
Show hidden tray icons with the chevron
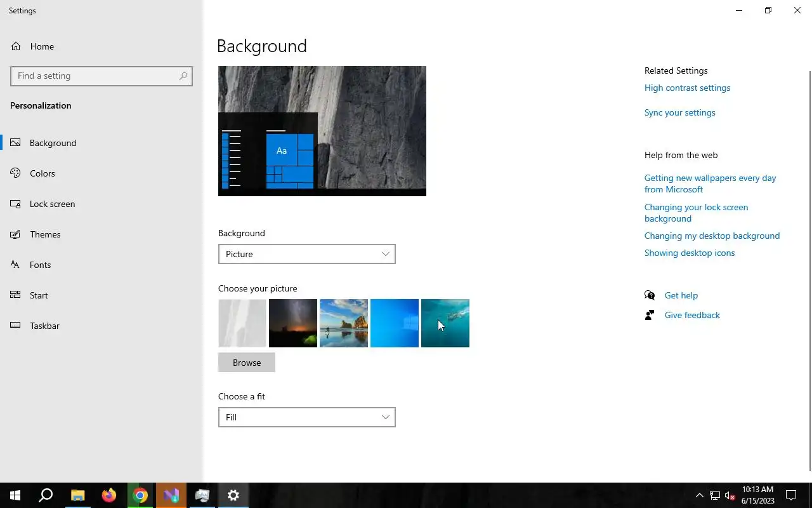click(x=699, y=495)
